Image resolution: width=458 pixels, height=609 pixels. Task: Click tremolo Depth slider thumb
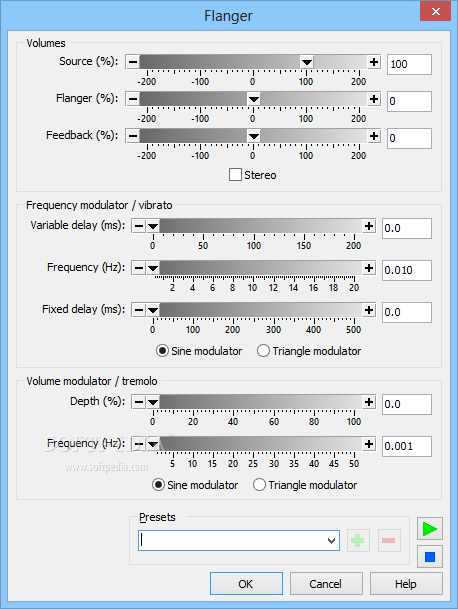(x=153, y=402)
